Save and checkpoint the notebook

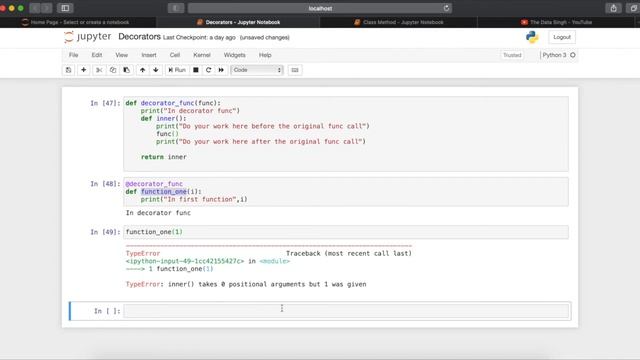[68, 70]
